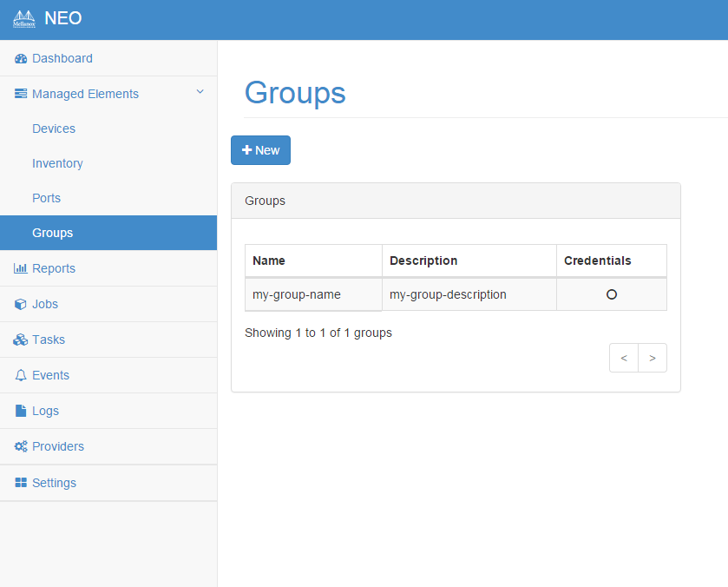Toggle credentials indicator for my-group-name
728x587 pixels.
pos(611,294)
